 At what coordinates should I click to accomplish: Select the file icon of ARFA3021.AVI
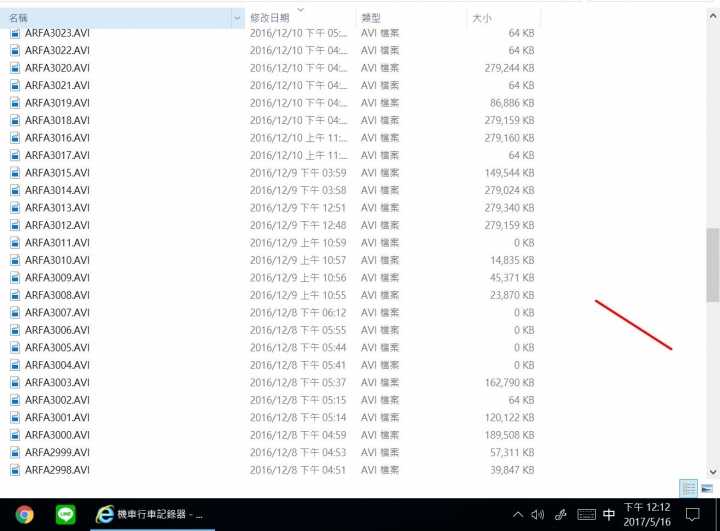pyautogui.click(x=15, y=85)
